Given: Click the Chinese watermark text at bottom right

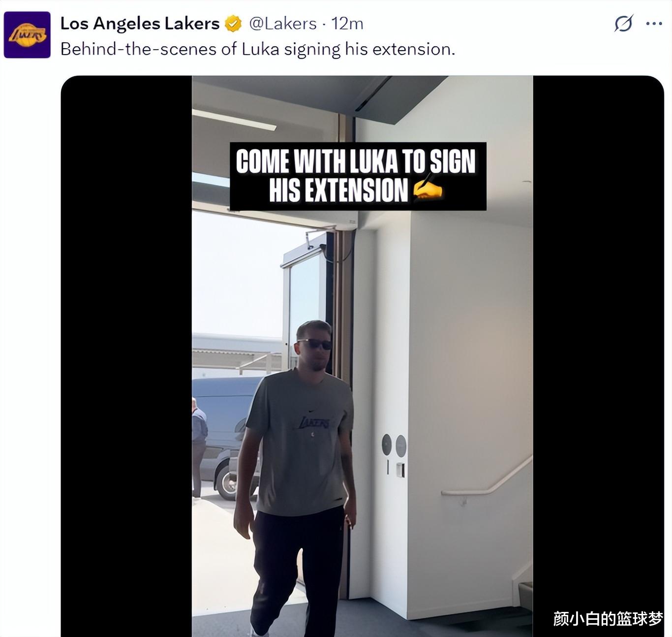Looking at the screenshot, I should (608, 619).
